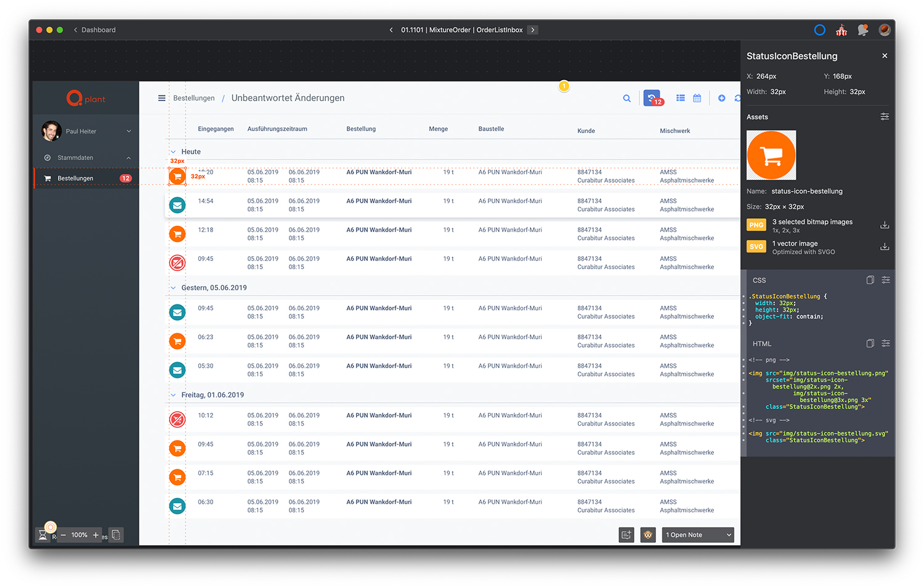Select Bestellungen in the sidebar

tap(86, 178)
